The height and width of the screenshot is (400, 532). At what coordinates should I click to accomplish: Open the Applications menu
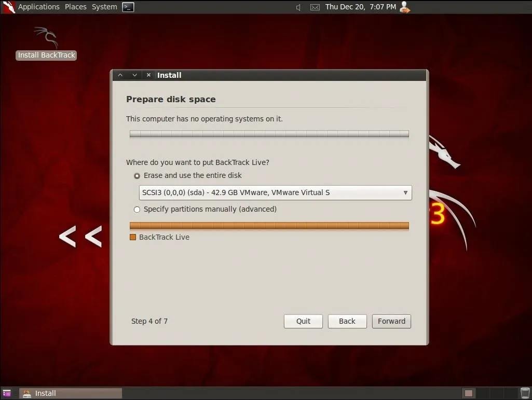click(39, 7)
